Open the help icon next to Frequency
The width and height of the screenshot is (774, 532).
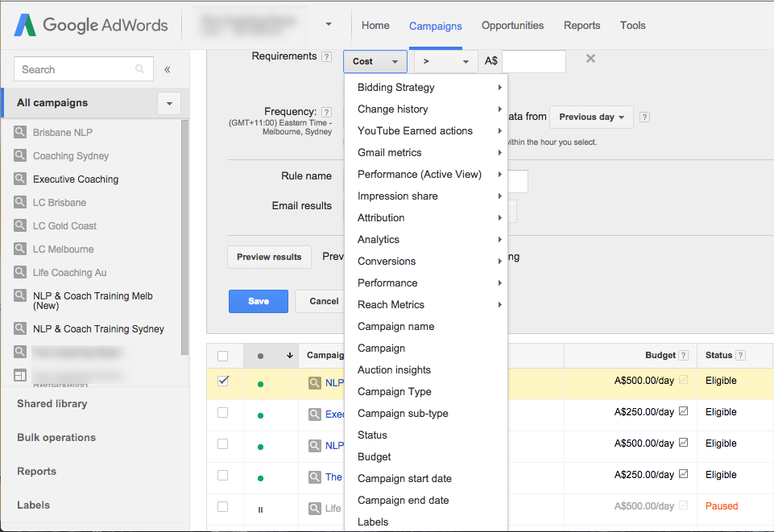pyautogui.click(x=326, y=112)
